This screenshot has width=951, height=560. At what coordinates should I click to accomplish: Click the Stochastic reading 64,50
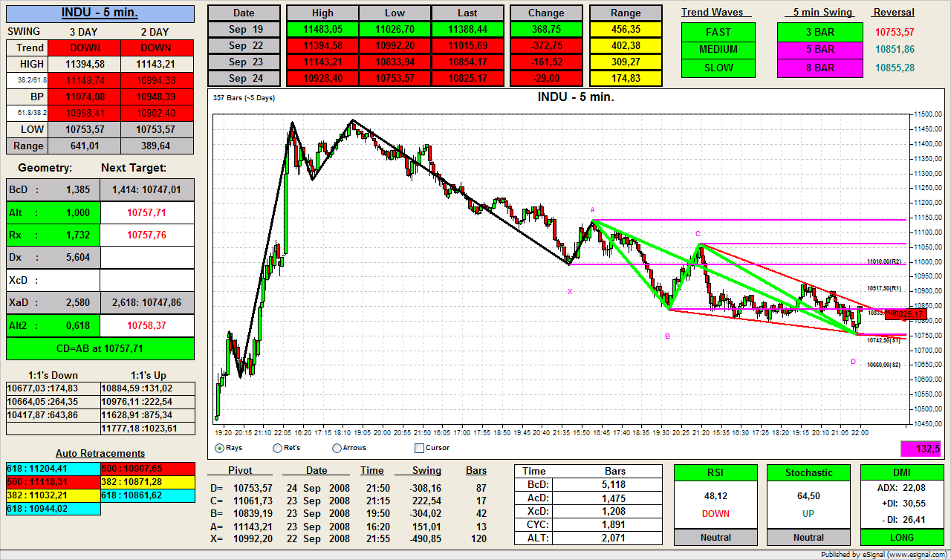click(808, 495)
